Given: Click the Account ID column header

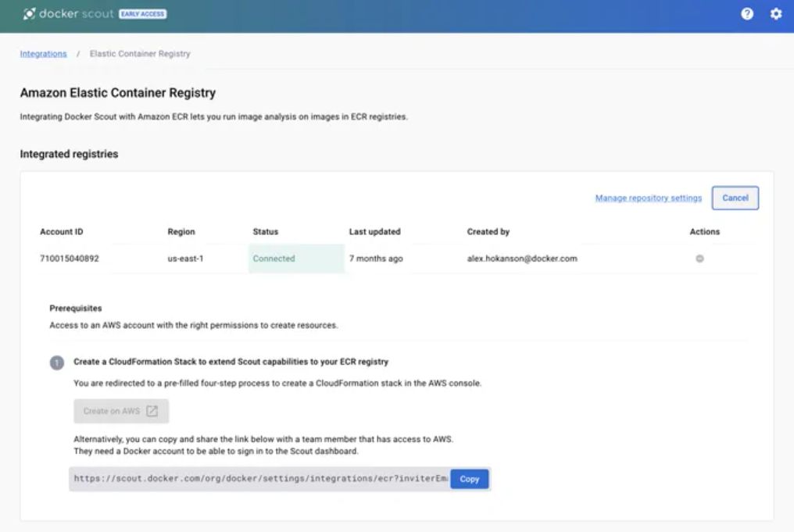Looking at the screenshot, I should [x=61, y=232].
